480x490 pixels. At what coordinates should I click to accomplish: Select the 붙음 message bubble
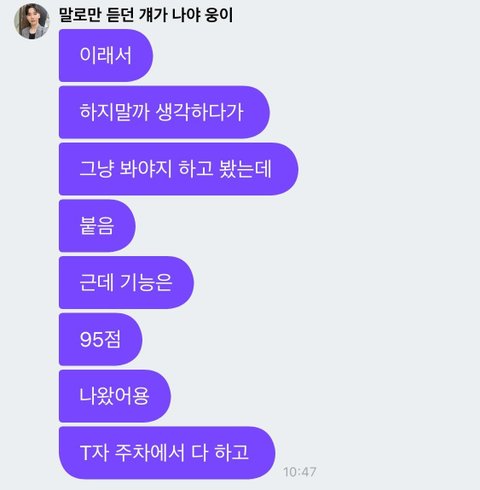click(x=97, y=226)
